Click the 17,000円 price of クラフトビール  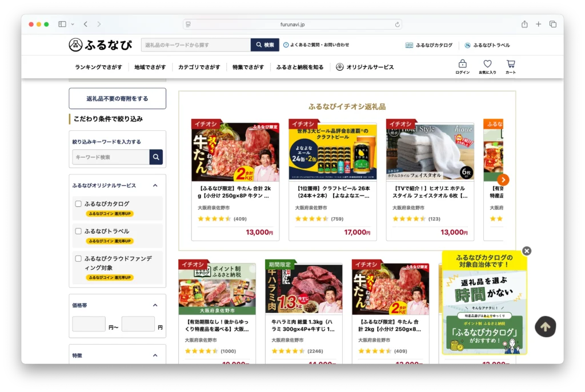[x=357, y=232]
